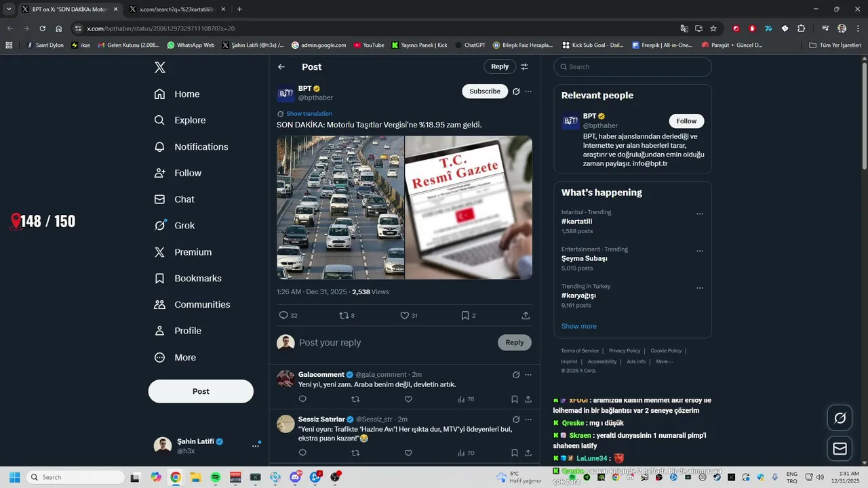Viewport: 868px width, 488px height.
Task: Share the Sessiz Satırlar reply
Action: tap(528, 453)
